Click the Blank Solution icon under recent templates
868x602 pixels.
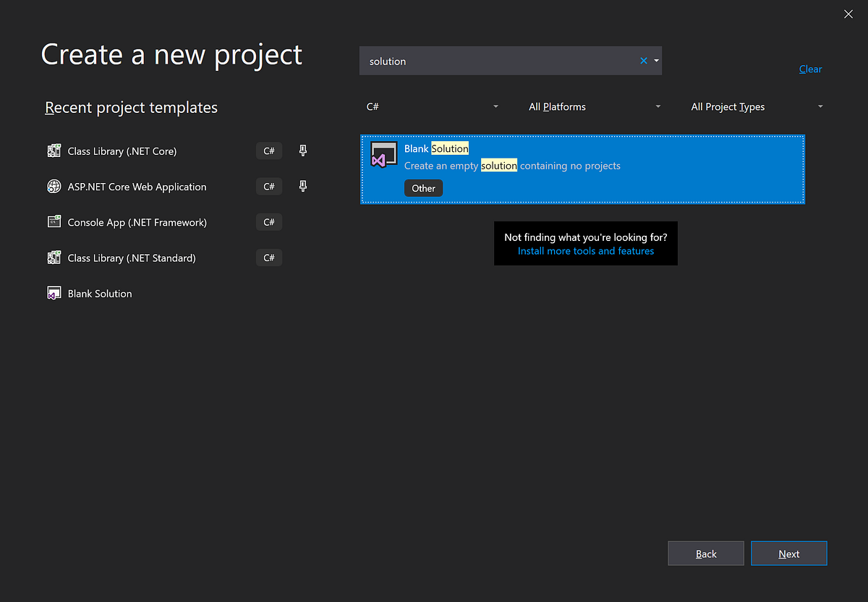(x=54, y=292)
